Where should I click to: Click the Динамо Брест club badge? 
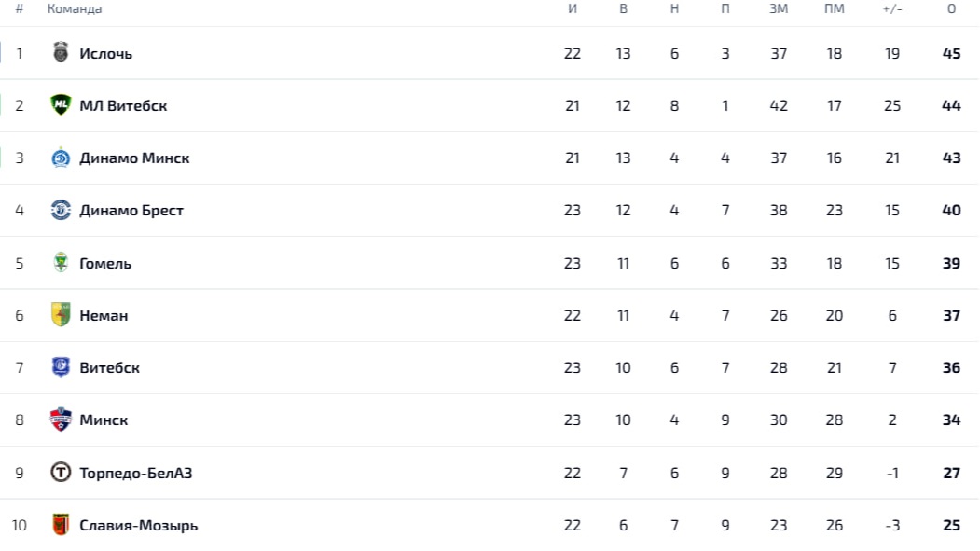[x=61, y=210]
